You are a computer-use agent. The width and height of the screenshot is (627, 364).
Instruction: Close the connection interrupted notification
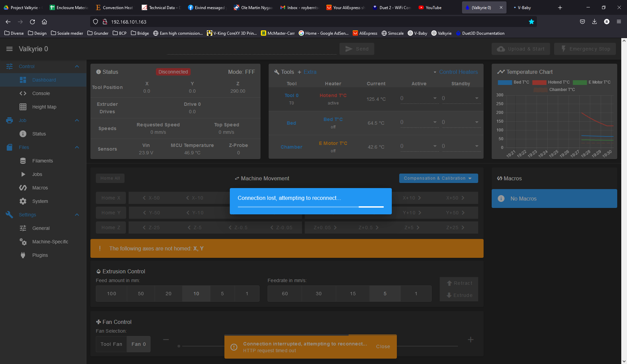pyautogui.click(x=383, y=346)
